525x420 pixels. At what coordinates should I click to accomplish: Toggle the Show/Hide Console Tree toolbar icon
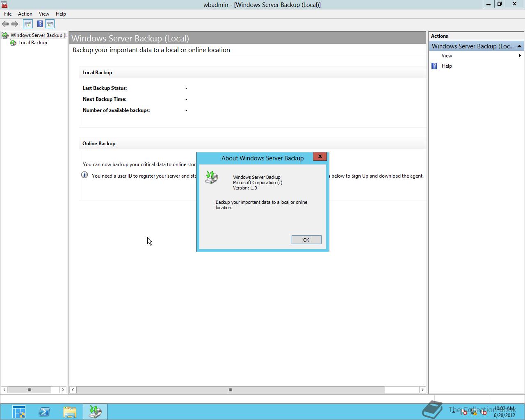point(28,24)
